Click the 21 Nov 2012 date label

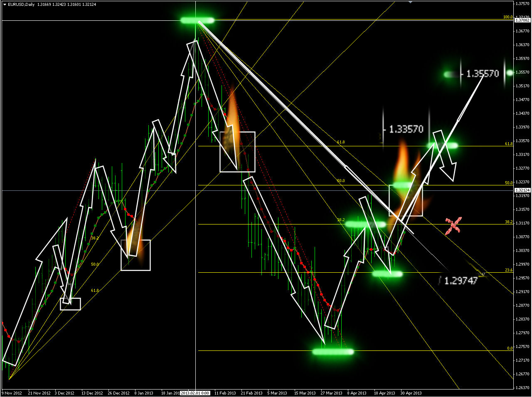tap(39, 393)
